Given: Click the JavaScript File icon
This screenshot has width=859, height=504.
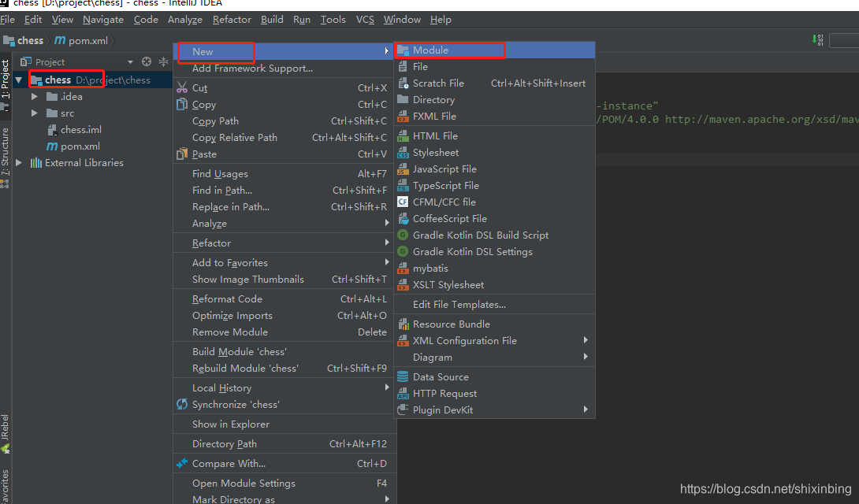Looking at the screenshot, I should pos(403,169).
